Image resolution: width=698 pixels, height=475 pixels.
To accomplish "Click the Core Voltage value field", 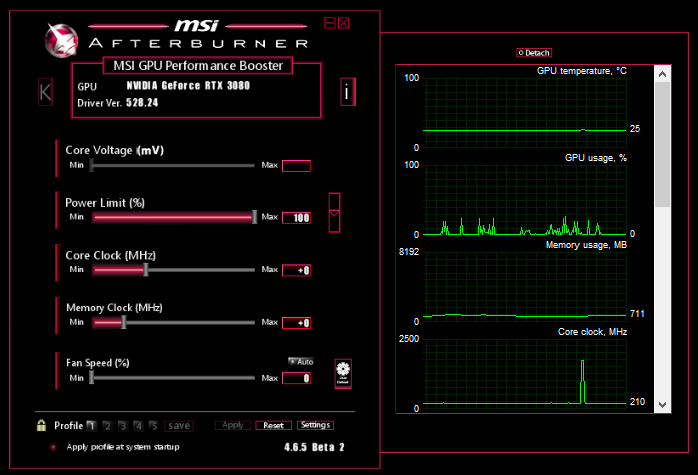I will tap(296, 166).
